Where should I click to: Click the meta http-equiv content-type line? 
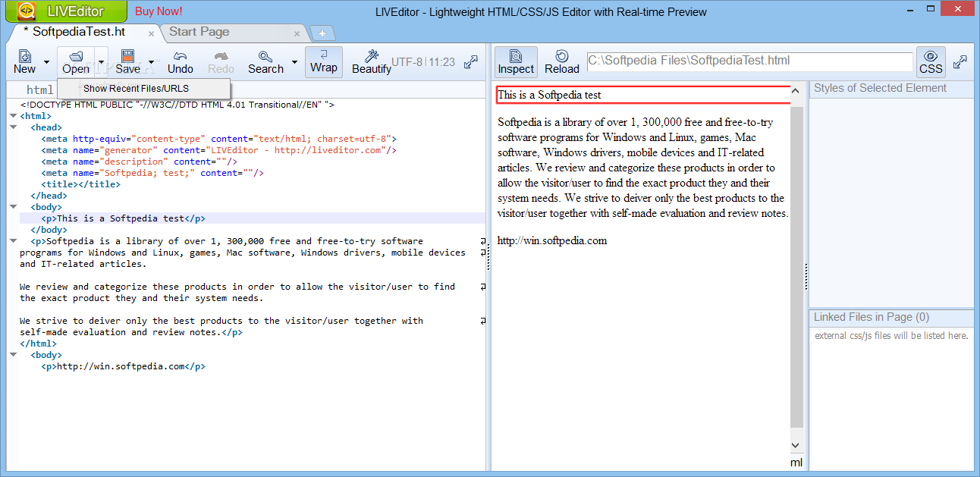pos(219,139)
